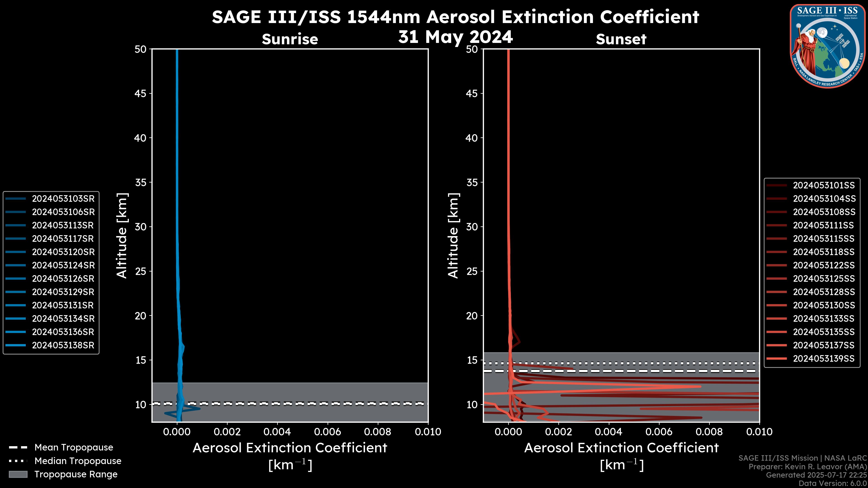
Task: Click the Tropopause Range gray swatch
Action: (x=18, y=474)
